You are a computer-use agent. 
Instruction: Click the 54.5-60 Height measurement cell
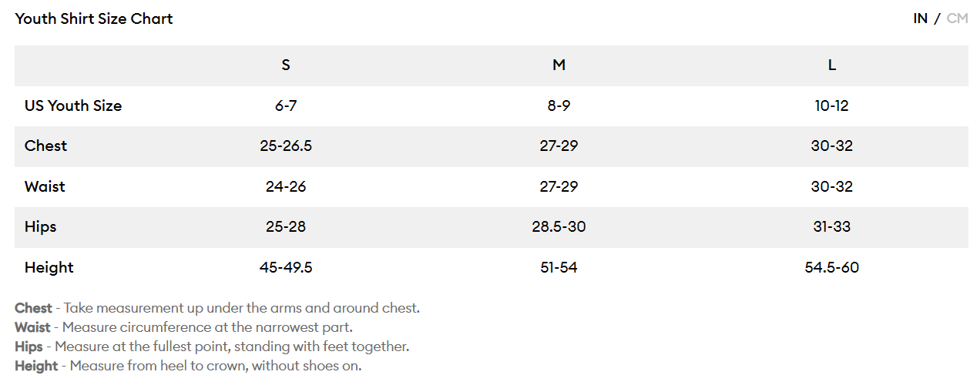tap(831, 268)
